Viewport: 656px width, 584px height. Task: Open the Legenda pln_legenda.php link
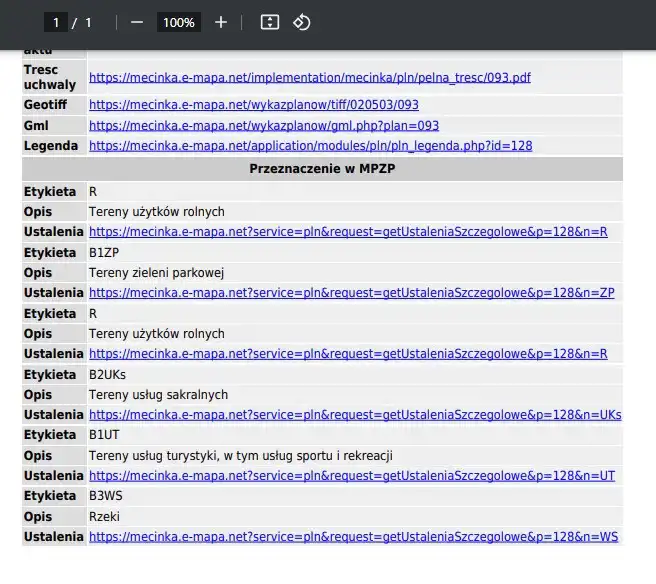coord(310,146)
